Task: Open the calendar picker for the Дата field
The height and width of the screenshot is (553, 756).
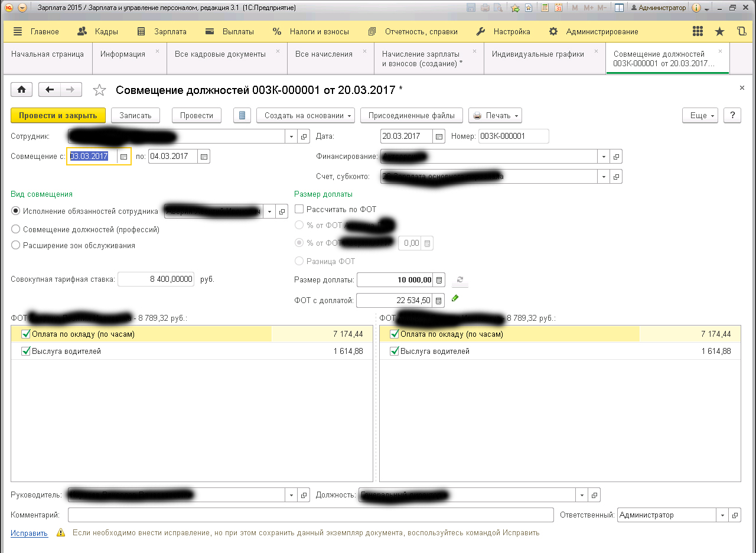Action: pyautogui.click(x=439, y=136)
